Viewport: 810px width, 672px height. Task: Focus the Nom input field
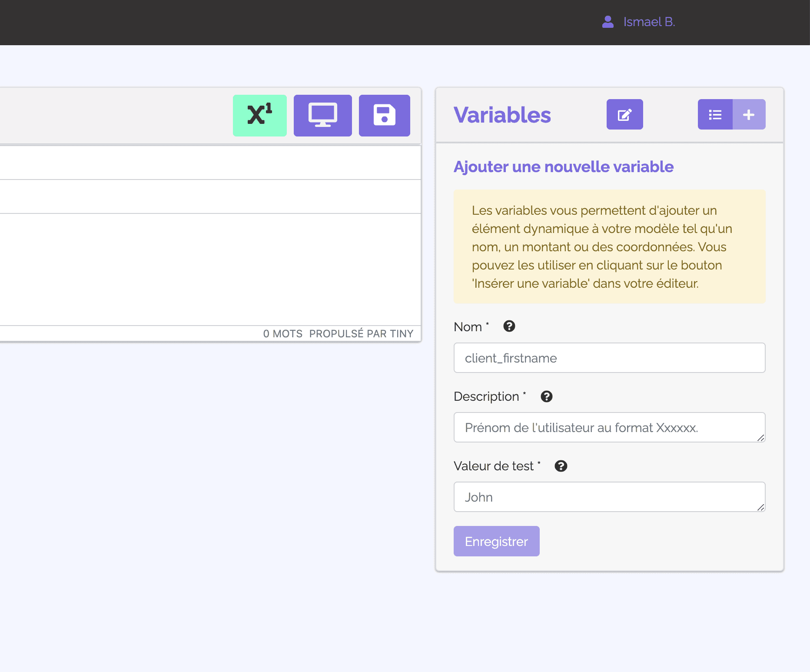tap(610, 358)
